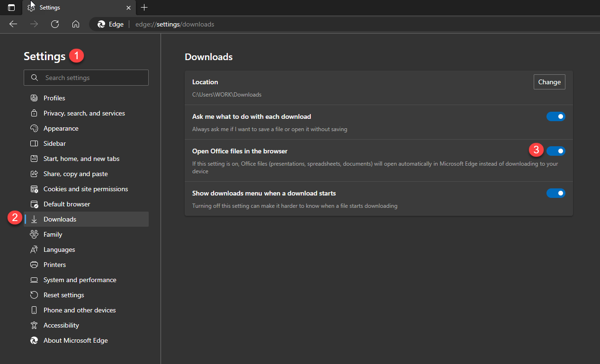Click the Appearance palette icon

coord(34,128)
